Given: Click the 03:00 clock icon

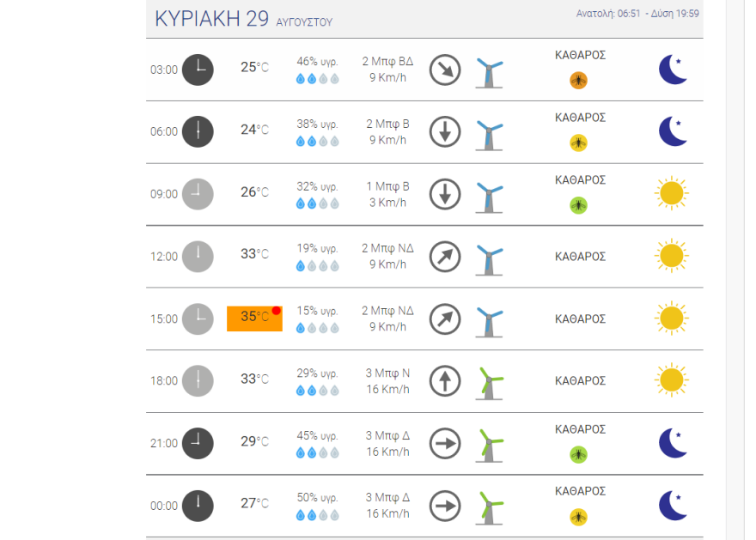Looking at the screenshot, I should tap(198, 70).
